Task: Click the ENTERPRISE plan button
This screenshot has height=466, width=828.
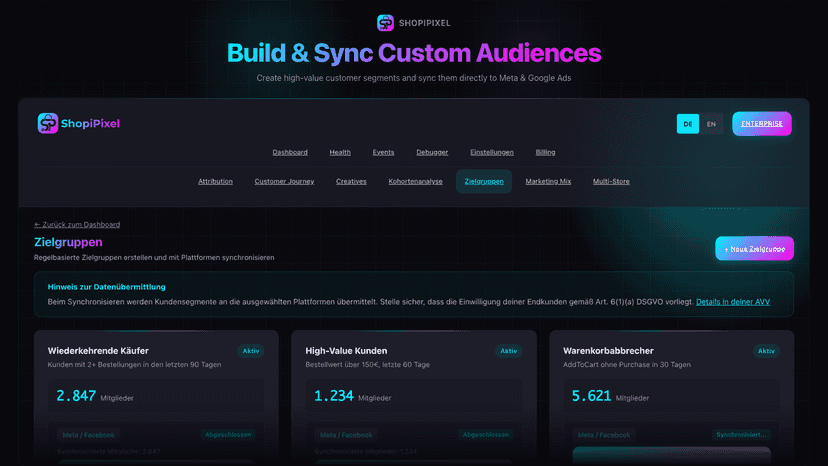Action: (x=761, y=124)
